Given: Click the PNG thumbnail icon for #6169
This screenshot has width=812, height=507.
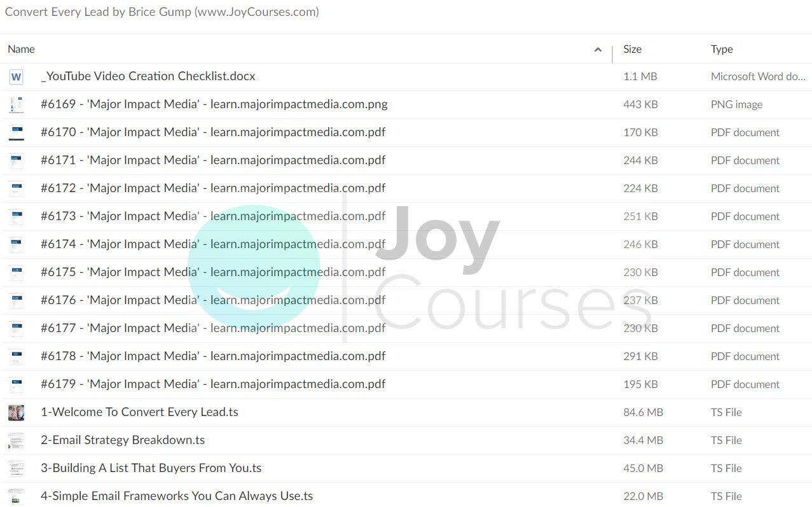Looking at the screenshot, I should point(16,105).
